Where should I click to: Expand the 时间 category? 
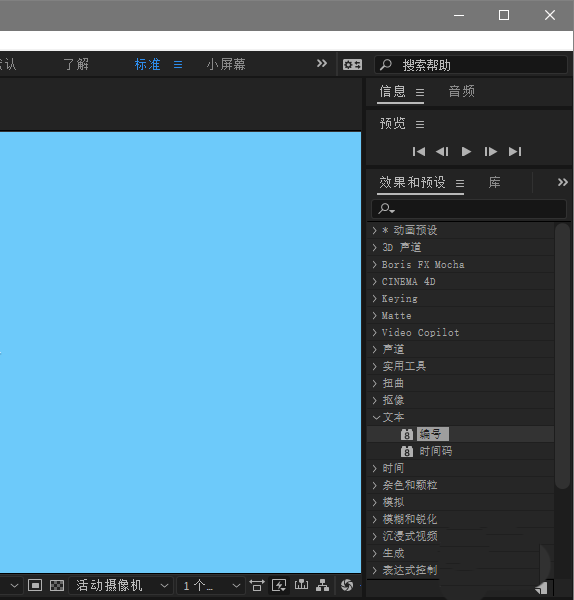[x=375, y=468]
